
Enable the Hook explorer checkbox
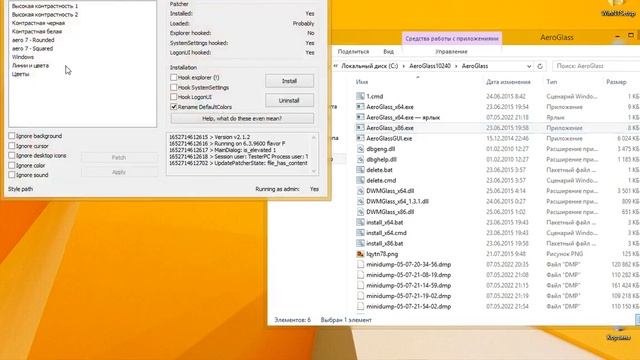pos(173,77)
